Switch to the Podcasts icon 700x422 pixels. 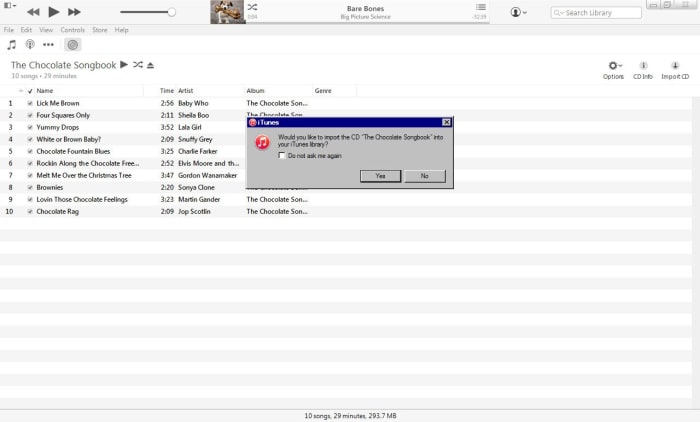pyautogui.click(x=30, y=45)
